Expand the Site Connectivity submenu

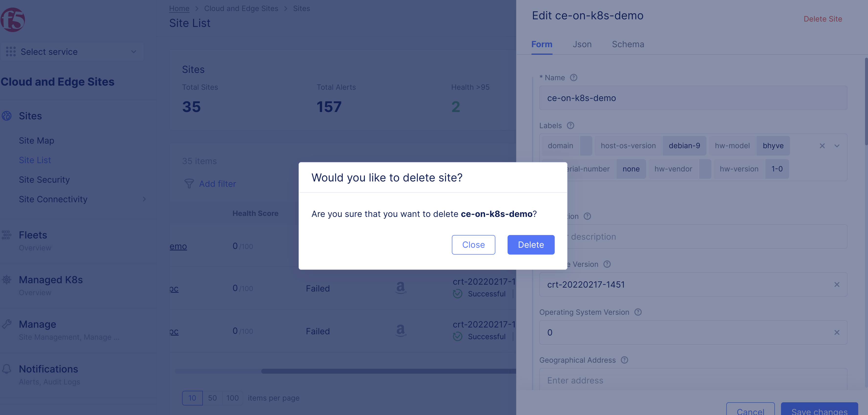point(144,199)
